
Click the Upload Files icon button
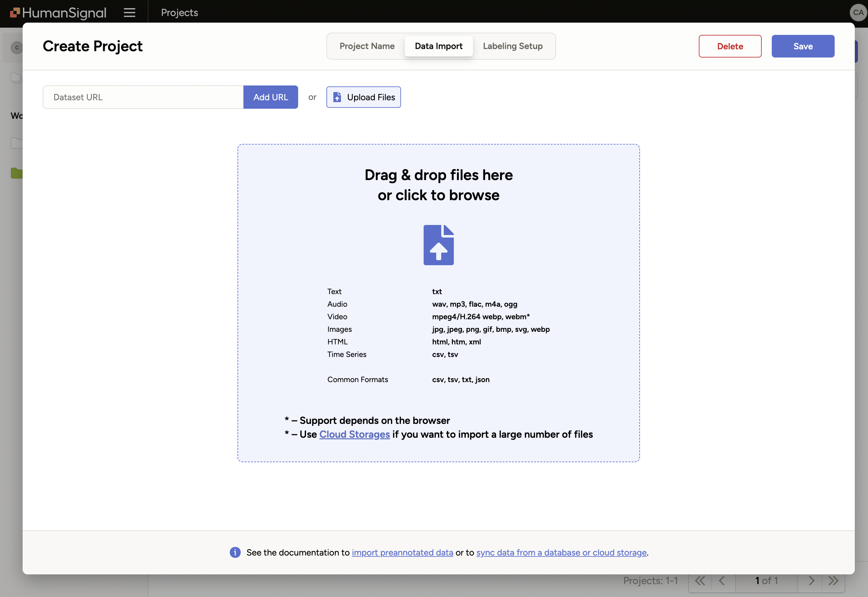(x=337, y=97)
